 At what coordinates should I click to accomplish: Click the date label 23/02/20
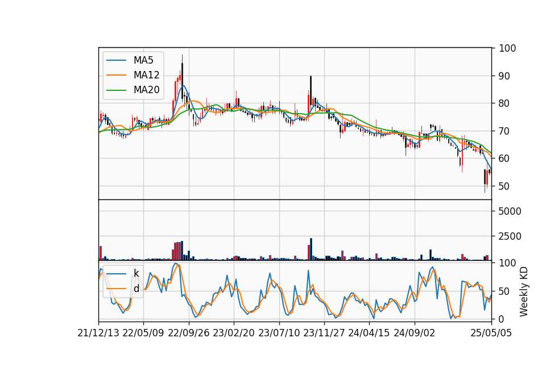tap(234, 333)
